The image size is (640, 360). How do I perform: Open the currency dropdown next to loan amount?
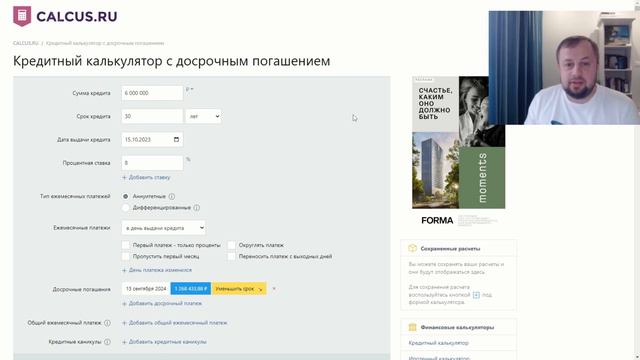(x=190, y=89)
